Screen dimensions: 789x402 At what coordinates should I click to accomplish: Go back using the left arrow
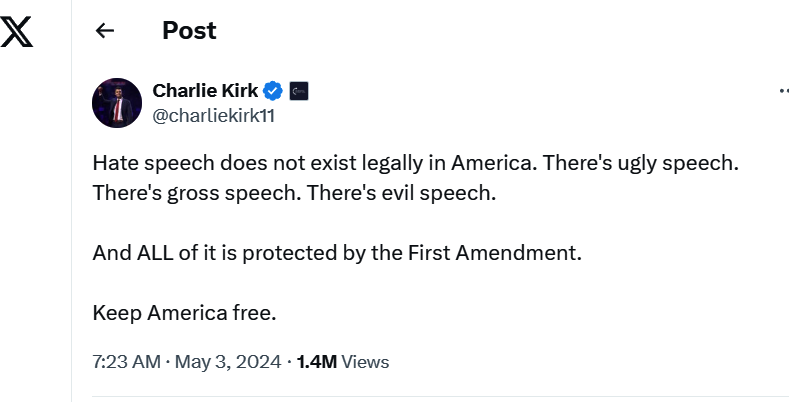105,31
